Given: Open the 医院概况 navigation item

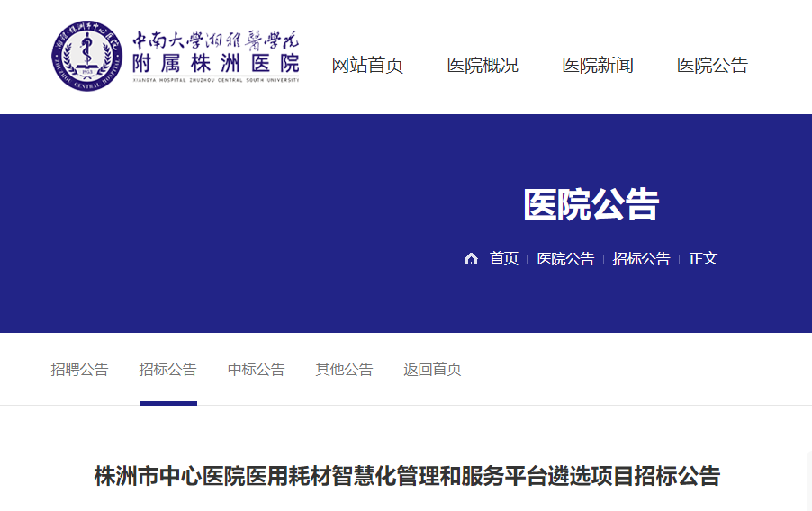Looking at the screenshot, I should pos(483,66).
